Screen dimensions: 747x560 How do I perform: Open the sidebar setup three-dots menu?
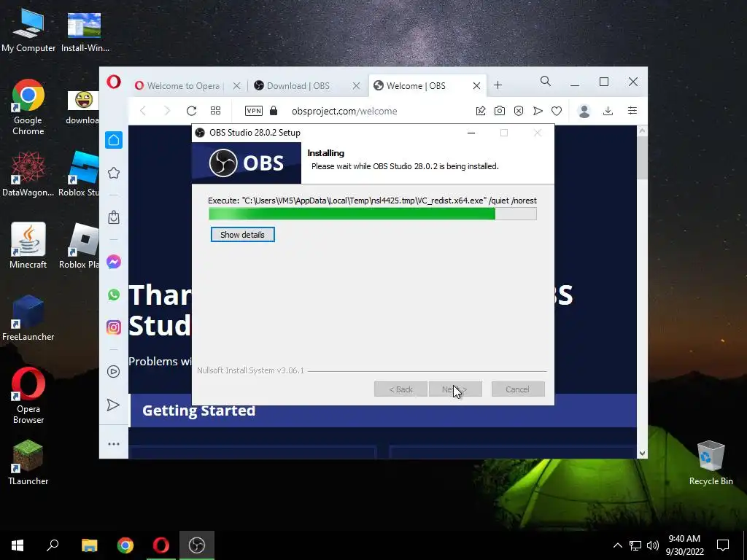[113, 444]
